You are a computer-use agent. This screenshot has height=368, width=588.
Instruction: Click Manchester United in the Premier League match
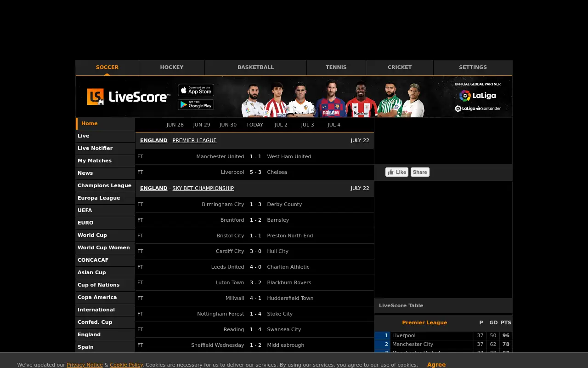[x=220, y=156]
